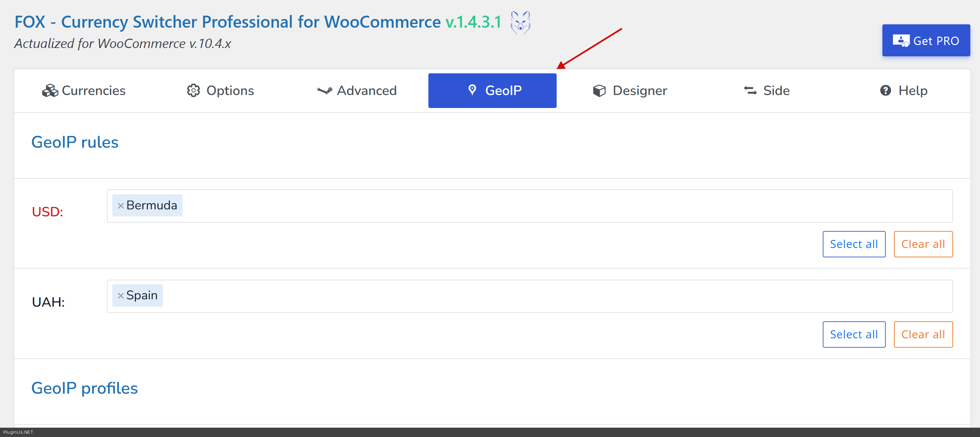Viewport: 980px width, 437px height.
Task: Click the Options gear icon
Action: [193, 91]
